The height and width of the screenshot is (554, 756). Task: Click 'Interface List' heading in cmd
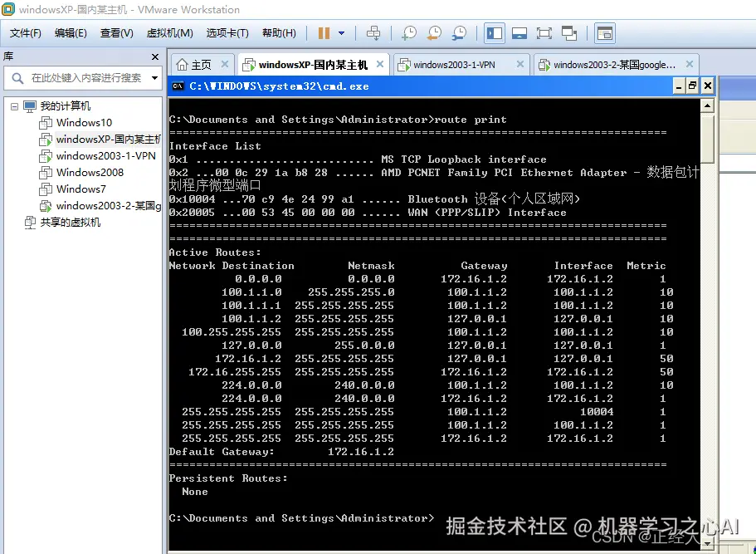(215, 146)
